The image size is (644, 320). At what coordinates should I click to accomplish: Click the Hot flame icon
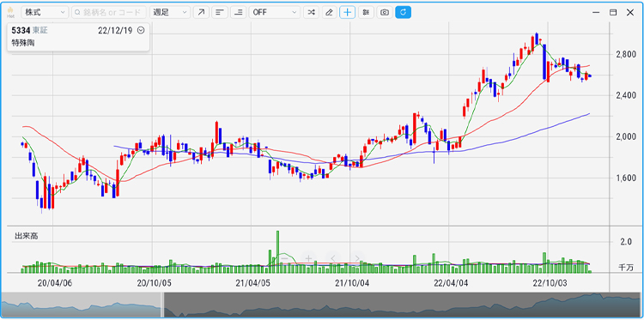point(10,12)
